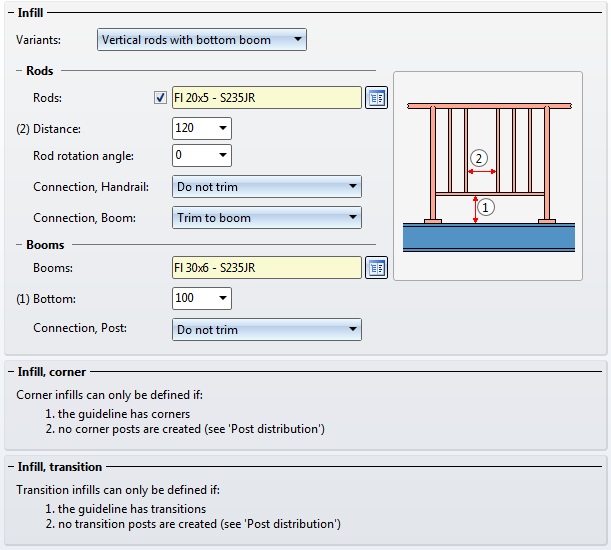Click the Infill, corner section header
Viewport: 611px width, 550px height.
(x=52, y=372)
